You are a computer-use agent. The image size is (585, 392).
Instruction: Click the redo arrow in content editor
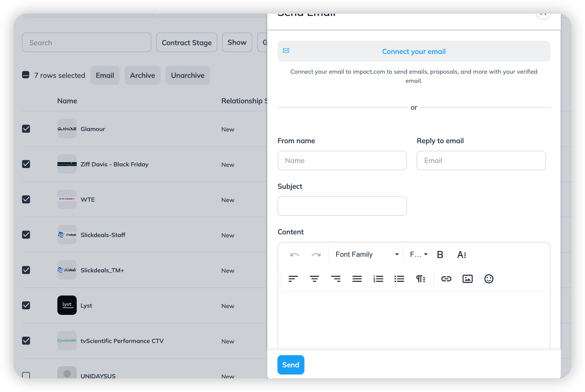(316, 254)
